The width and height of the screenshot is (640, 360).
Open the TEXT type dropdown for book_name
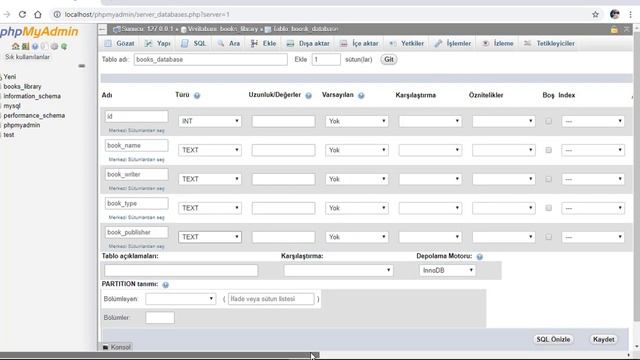pos(210,150)
